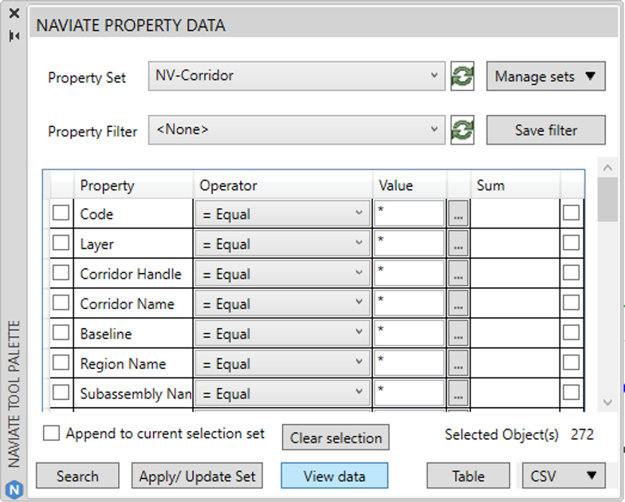Viewport: 625px width, 502px height.
Task: Click the Property column header
Action: pyautogui.click(x=134, y=185)
